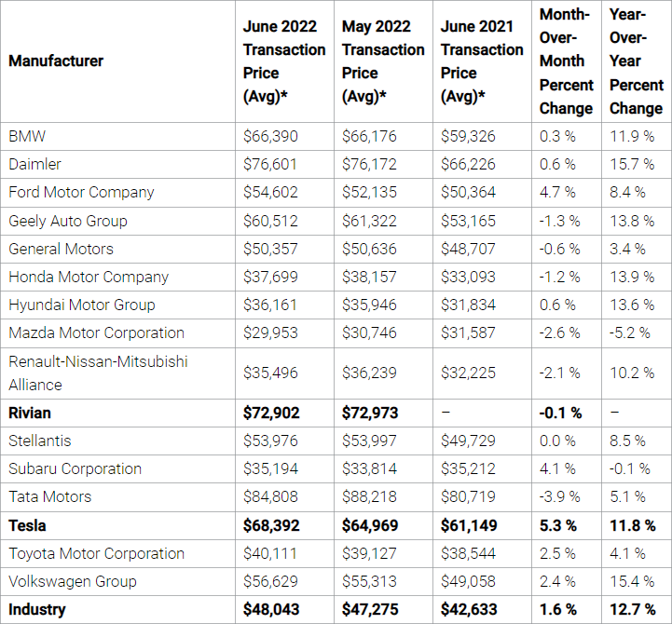The height and width of the screenshot is (624, 672).
Task: Select the BMW manufacturer cell
Action: pos(27,136)
